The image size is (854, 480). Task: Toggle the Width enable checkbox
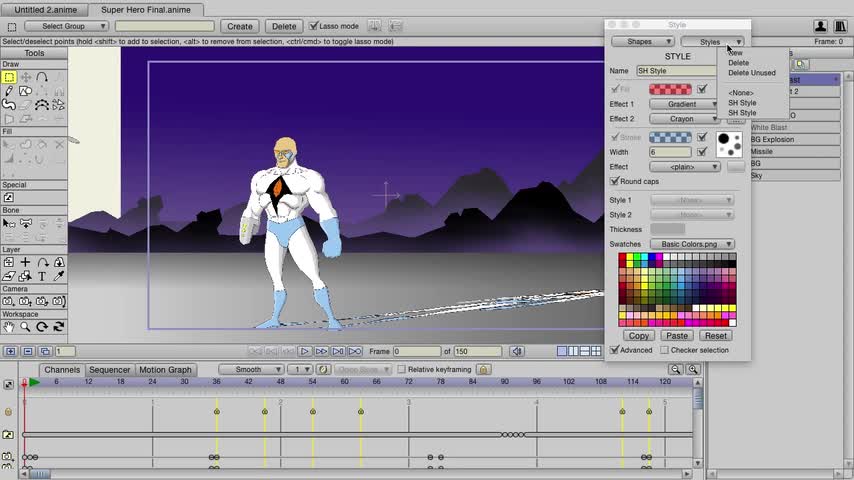pos(702,151)
